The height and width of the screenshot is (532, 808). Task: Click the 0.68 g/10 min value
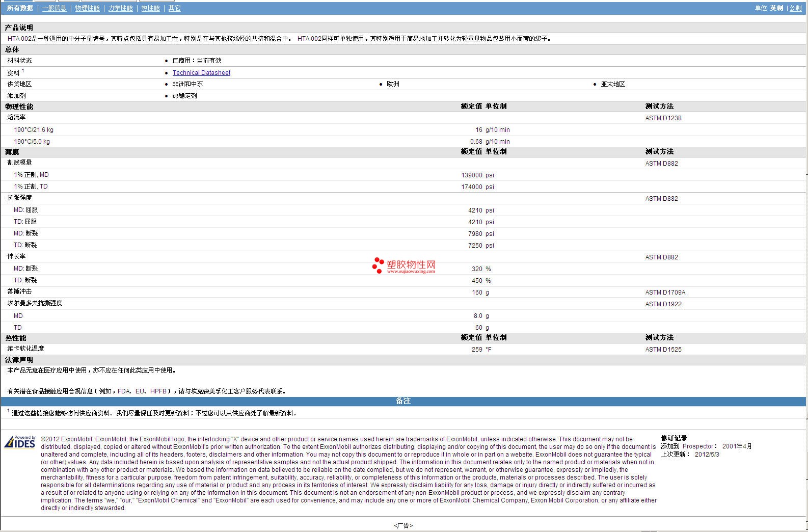tap(490, 142)
